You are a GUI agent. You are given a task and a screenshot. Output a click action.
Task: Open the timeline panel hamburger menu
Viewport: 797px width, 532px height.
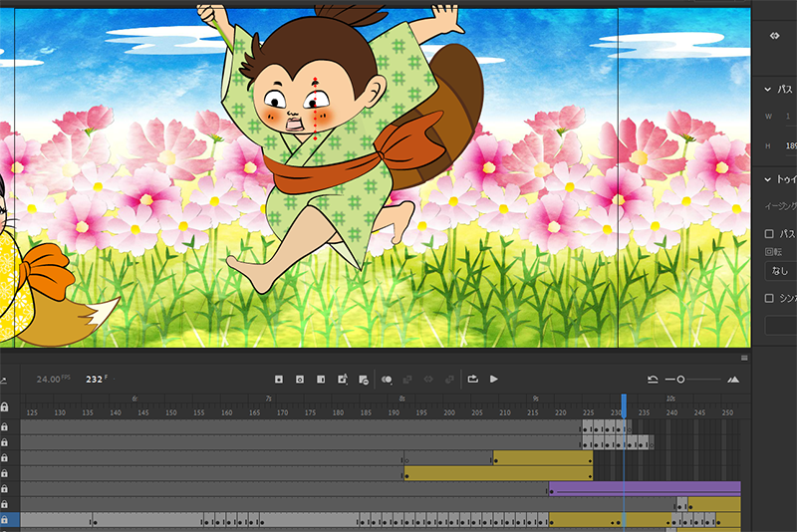[x=743, y=358]
